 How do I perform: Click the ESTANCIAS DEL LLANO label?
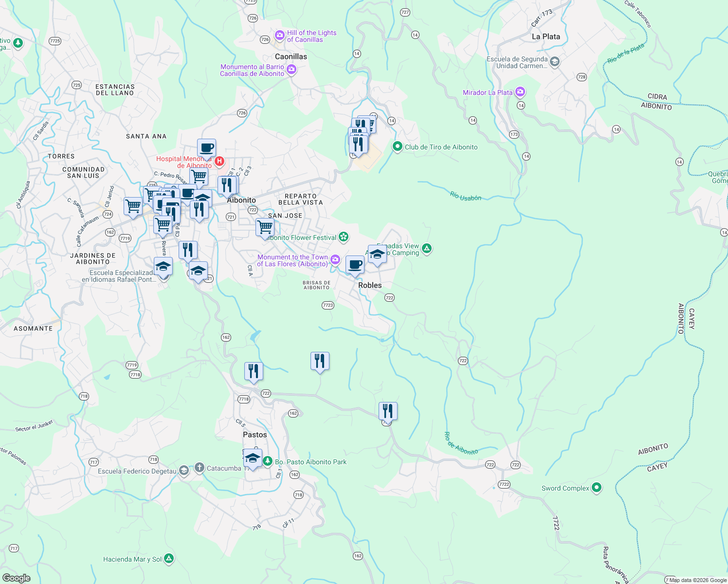coord(115,90)
